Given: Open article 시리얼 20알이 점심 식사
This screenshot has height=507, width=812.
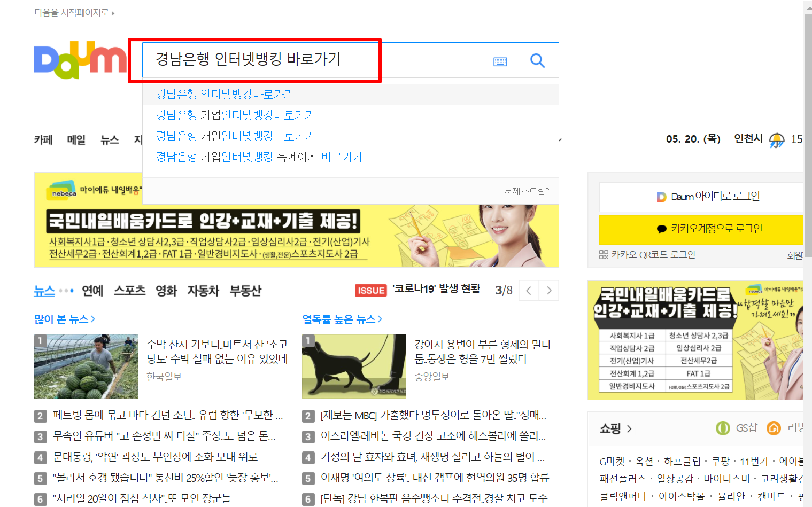Looking at the screenshot, I should coord(142,498).
